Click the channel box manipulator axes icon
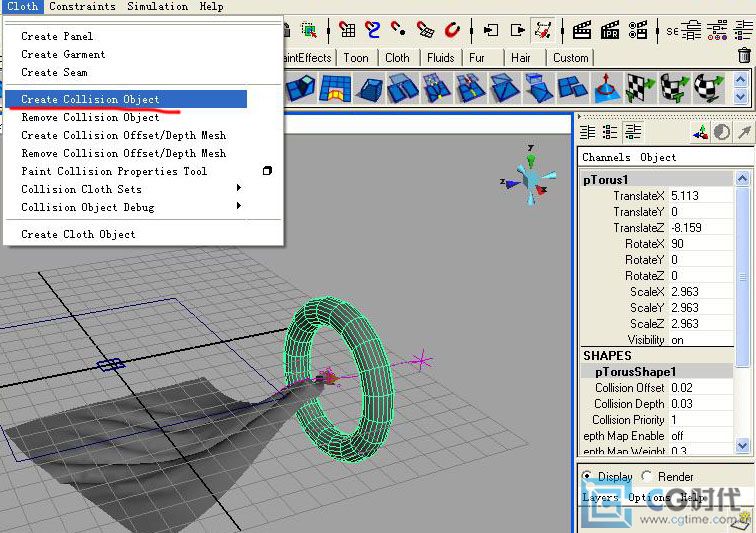Viewport: 756px width, 533px height. 701,132
